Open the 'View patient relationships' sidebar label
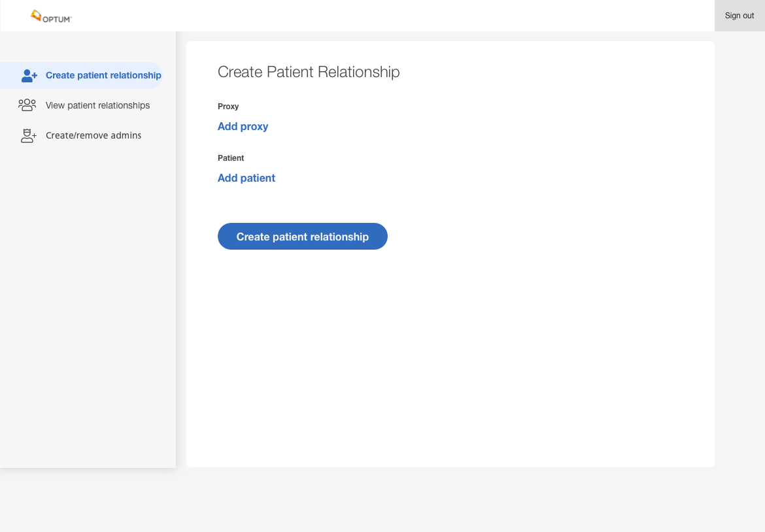 tap(97, 105)
